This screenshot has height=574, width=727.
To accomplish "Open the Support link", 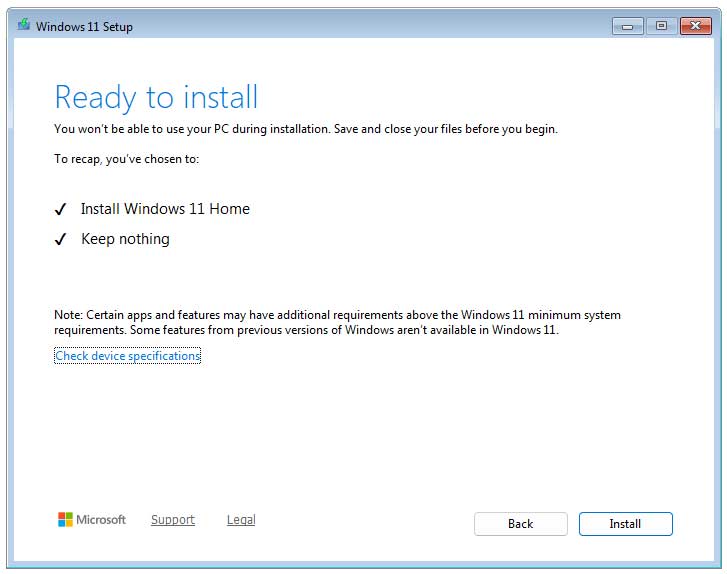I will (x=173, y=520).
